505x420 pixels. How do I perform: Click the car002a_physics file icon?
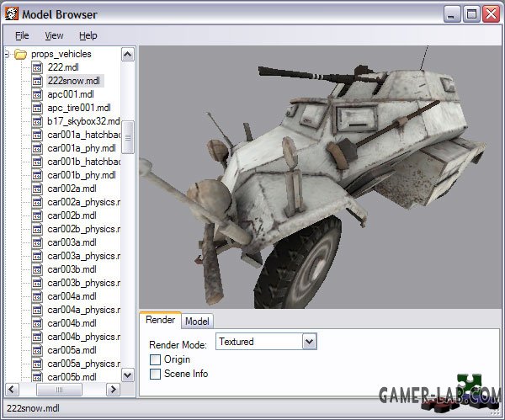point(37,202)
